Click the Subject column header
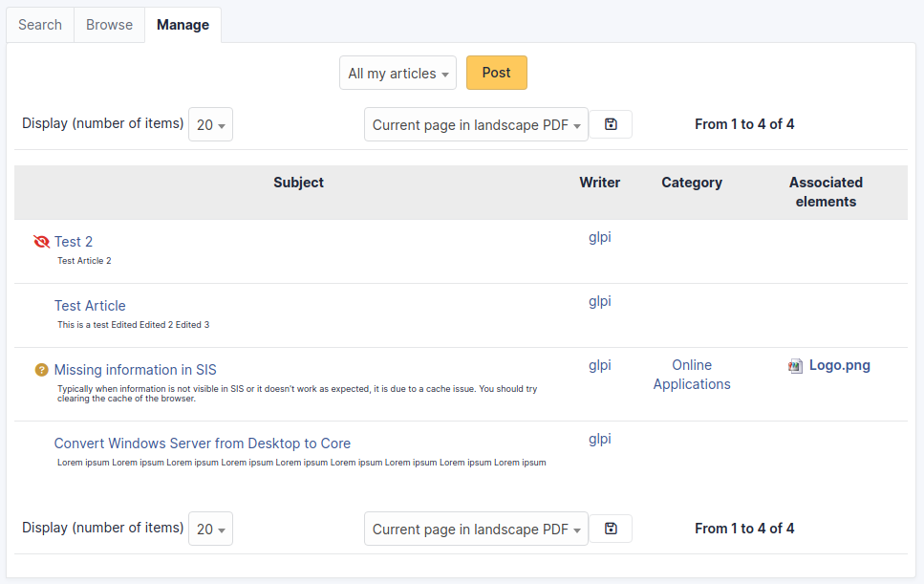This screenshot has height=584, width=924. 299,183
